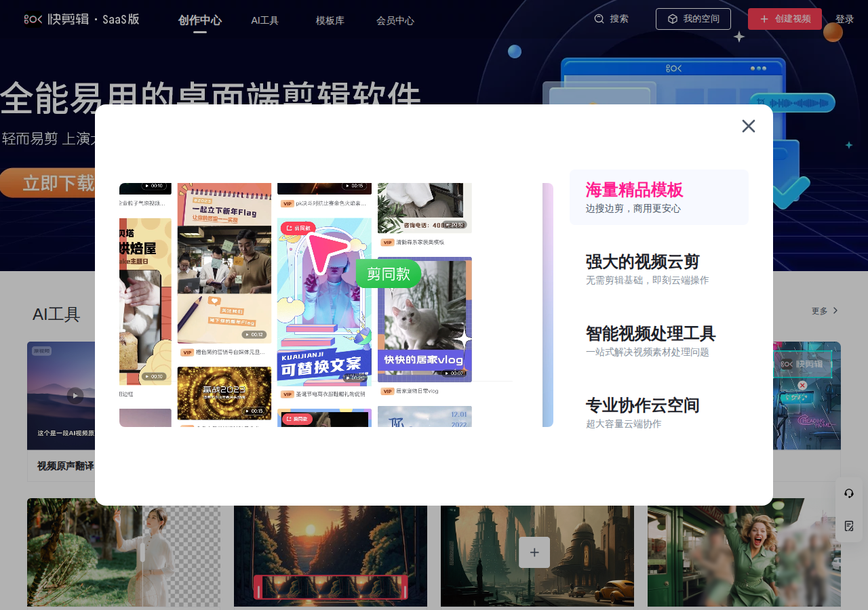Open the 创作中心 tab

tap(199, 20)
